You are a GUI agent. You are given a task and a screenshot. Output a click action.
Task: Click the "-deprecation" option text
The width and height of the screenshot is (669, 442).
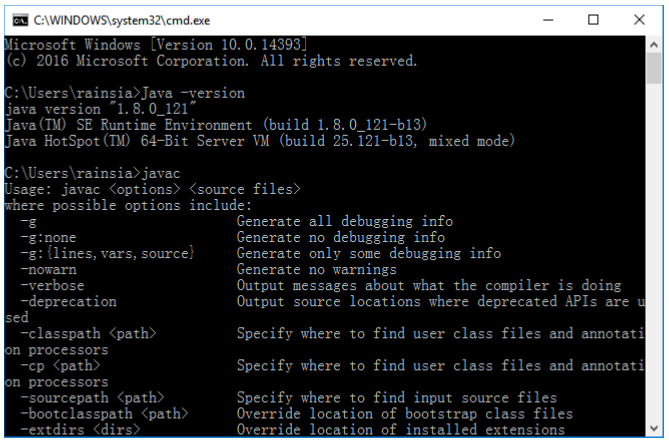(68, 301)
